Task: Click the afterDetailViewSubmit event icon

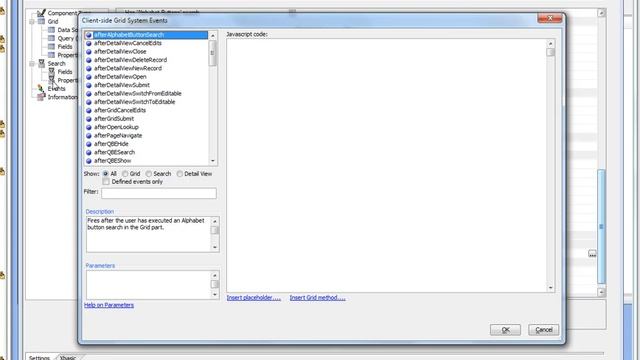Action: [x=89, y=85]
